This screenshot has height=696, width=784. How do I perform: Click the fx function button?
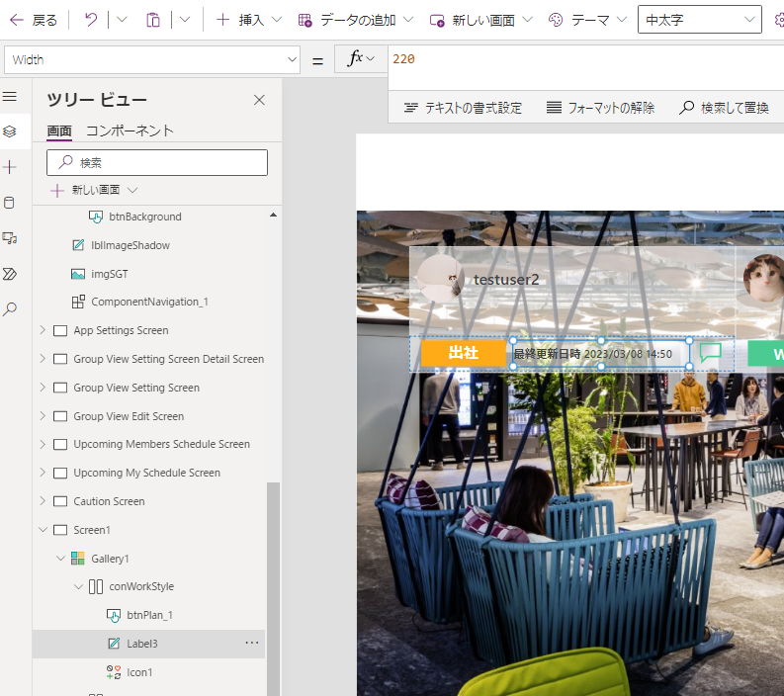[x=361, y=59]
